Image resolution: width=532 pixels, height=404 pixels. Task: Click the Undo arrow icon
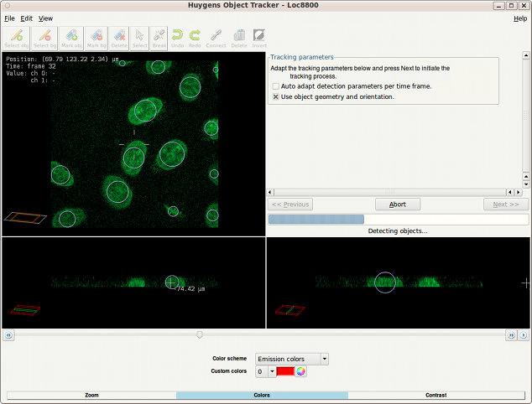177,38
